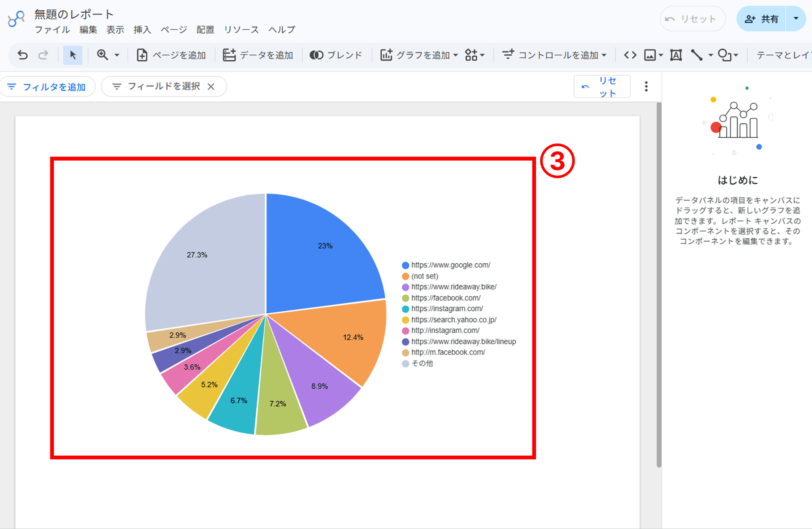
Task: Click legend text http://m.facebook.com/
Action: pos(448,352)
